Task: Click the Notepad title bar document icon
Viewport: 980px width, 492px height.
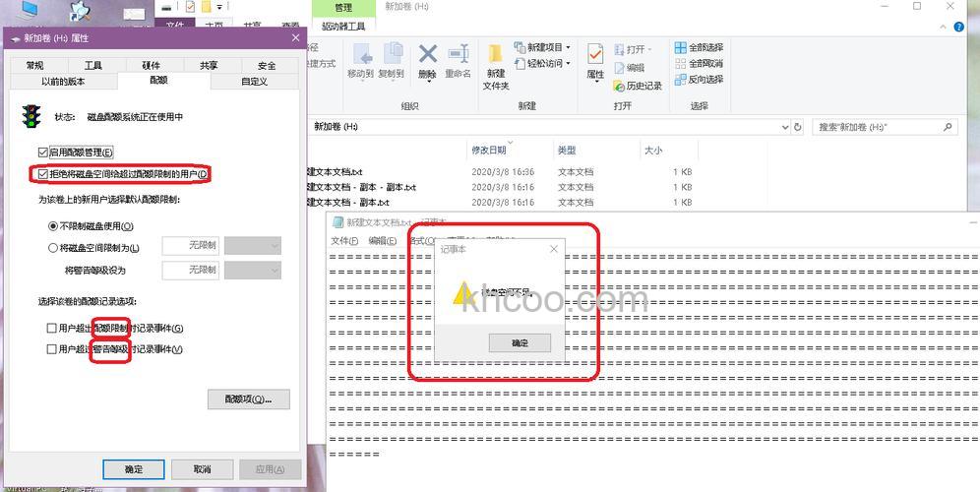Action: pyautogui.click(x=338, y=222)
